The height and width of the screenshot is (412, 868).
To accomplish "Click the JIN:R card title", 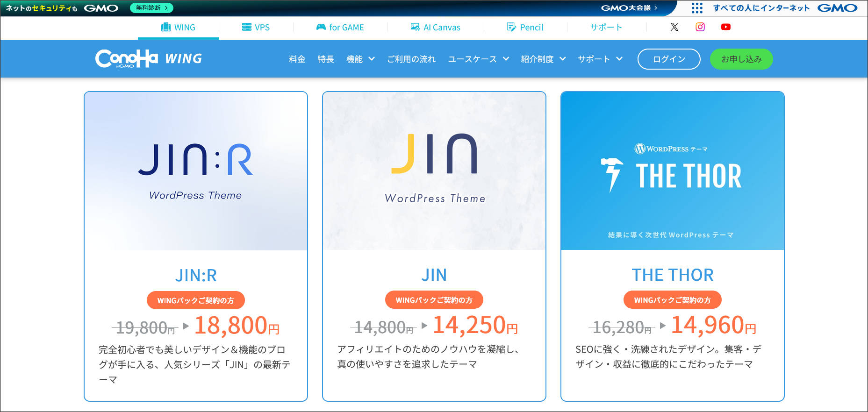I will pos(196,276).
